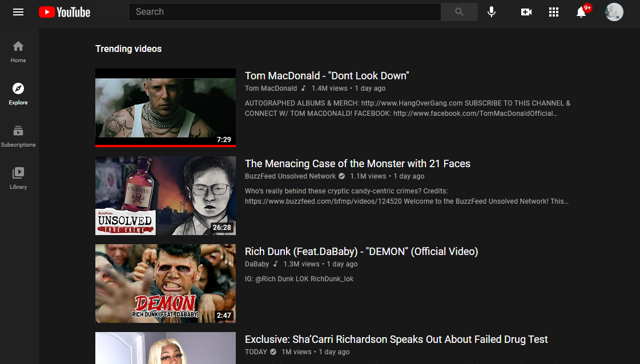This screenshot has height=364, width=640.
Task: Click the YouTube logo
Action: click(65, 12)
